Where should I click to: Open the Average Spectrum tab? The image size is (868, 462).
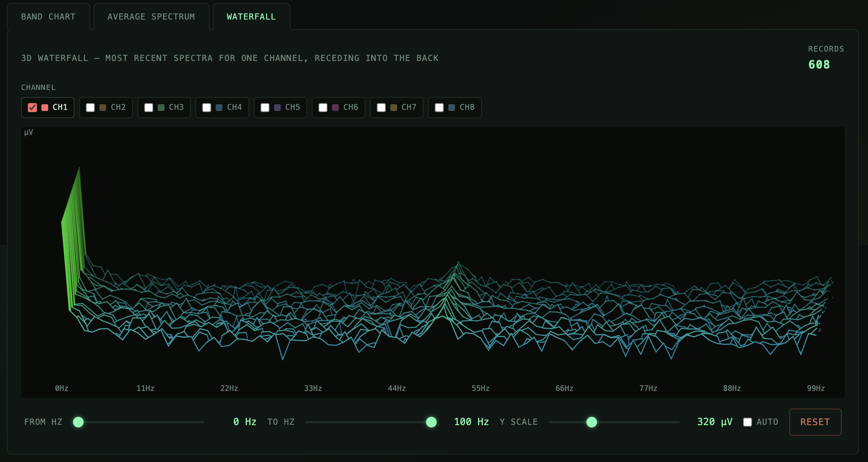pyautogui.click(x=151, y=17)
